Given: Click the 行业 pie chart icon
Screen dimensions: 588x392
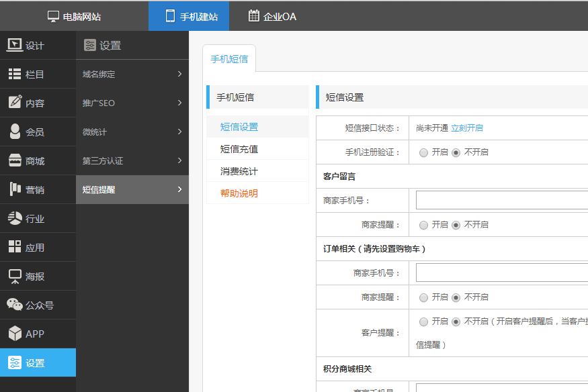Looking at the screenshot, I should [15, 218].
